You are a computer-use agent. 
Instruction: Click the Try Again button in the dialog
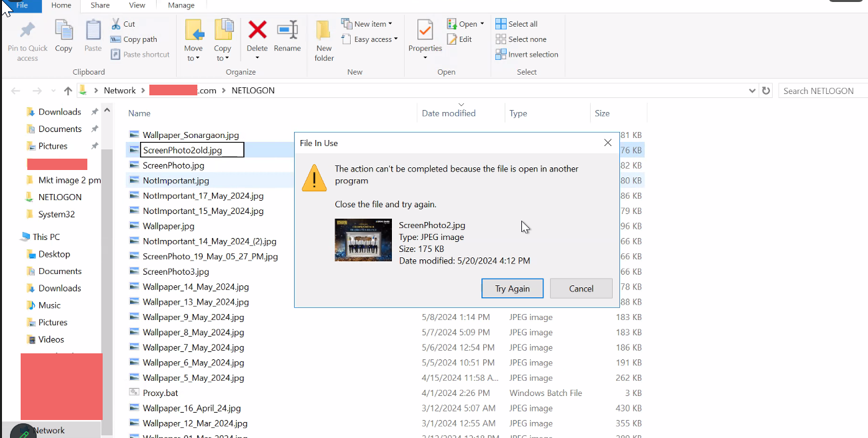(x=512, y=288)
